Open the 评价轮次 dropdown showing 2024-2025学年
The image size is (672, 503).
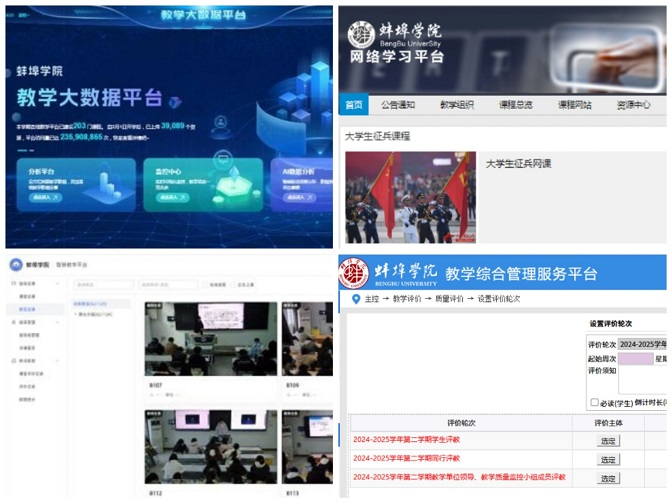tap(641, 343)
